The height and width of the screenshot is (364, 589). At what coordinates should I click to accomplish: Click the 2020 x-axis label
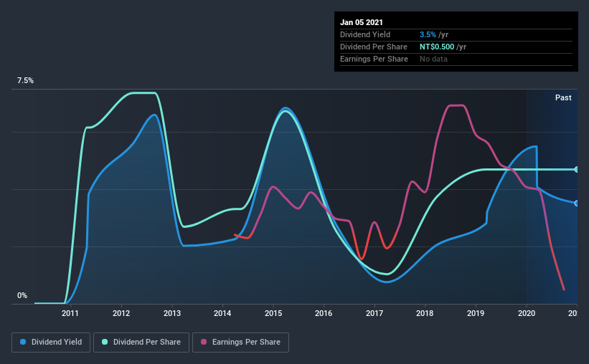pos(527,313)
